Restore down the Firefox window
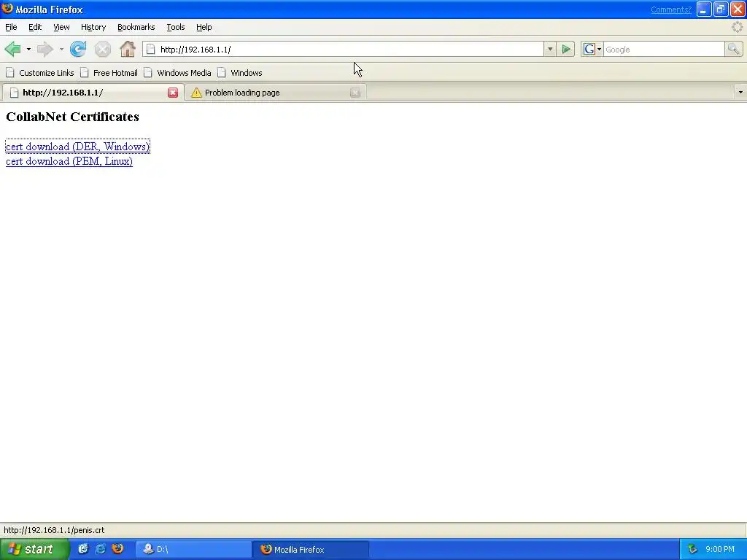 (721, 9)
